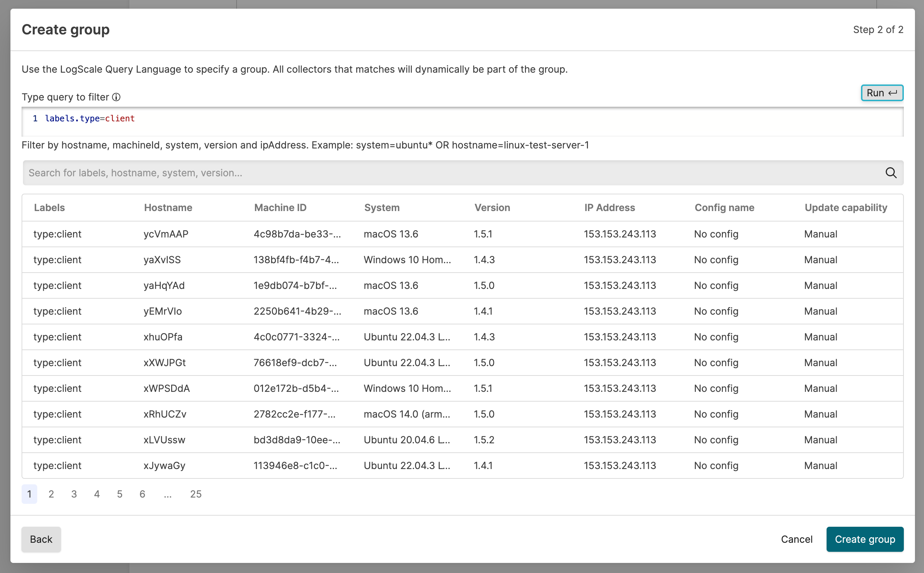The width and height of the screenshot is (924, 573).
Task: Select the xLVUssw collector row
Action: click(x=164, y=439)
